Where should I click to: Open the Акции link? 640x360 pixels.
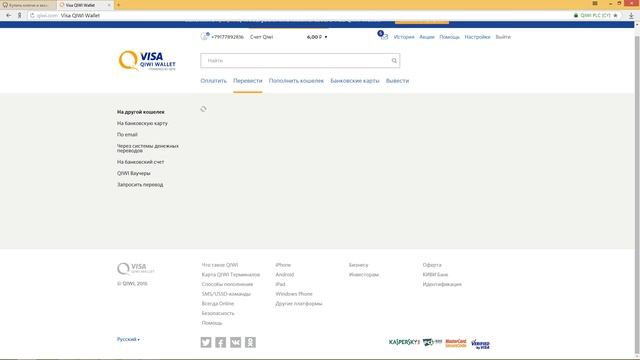[x=427, y=37]
